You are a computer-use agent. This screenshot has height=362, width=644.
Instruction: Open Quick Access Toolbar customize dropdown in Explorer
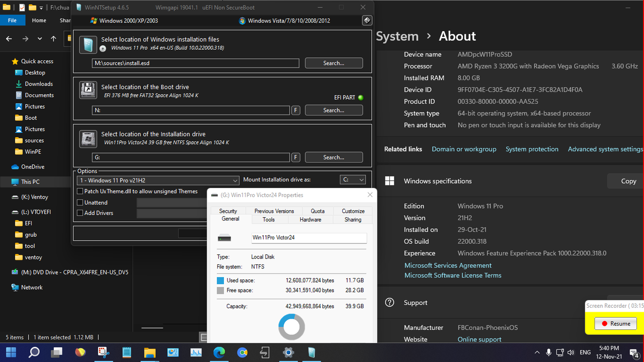pyautogui.click(x=42, y=8)
